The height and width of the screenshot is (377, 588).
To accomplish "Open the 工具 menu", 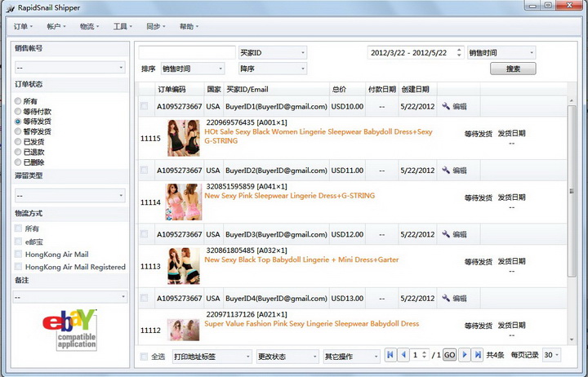I will [122, 26].
